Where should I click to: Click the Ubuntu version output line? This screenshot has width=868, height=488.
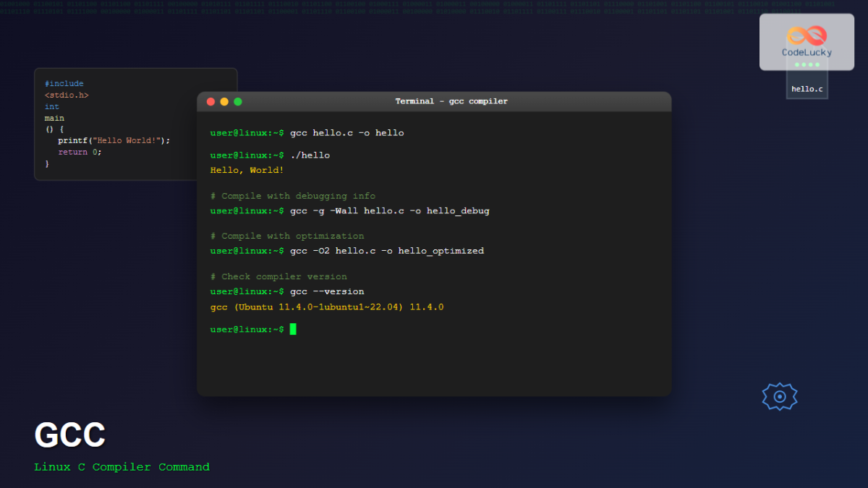326,307
